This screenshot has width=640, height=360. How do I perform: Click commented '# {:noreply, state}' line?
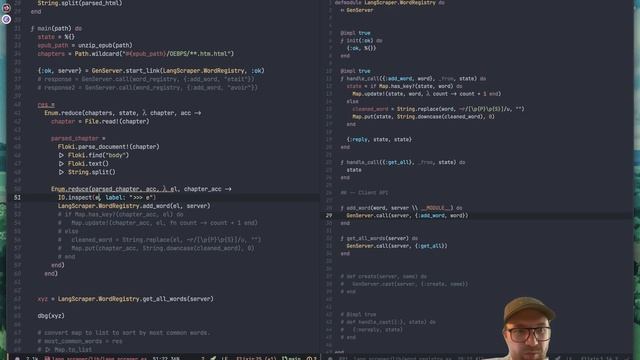click(x=371, y=330)
